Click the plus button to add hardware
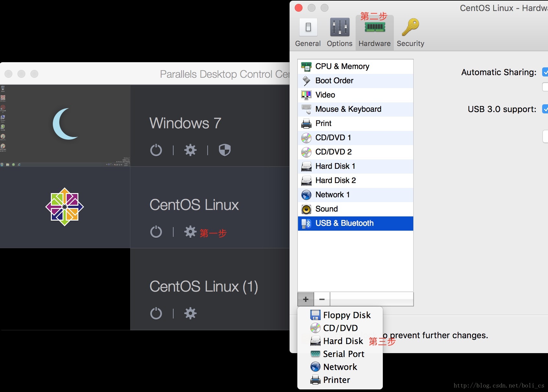 tap(306, 299)
